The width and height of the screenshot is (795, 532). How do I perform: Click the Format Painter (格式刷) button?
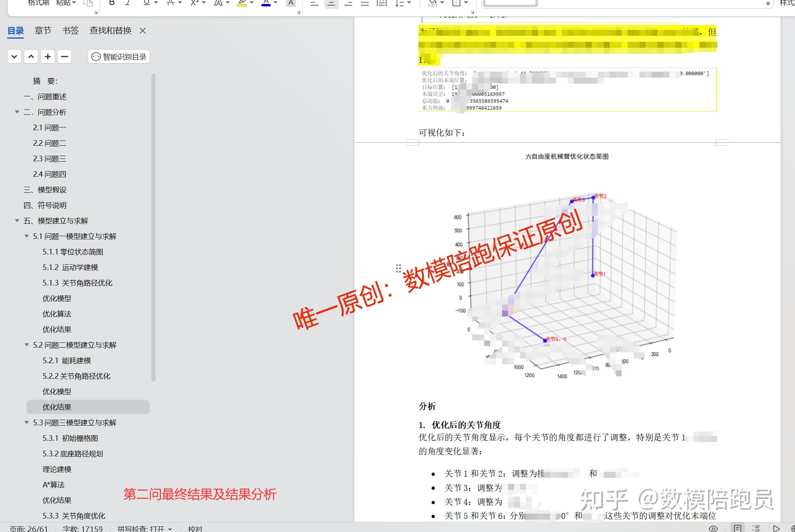pyautogui.click(x=39, y=3)
